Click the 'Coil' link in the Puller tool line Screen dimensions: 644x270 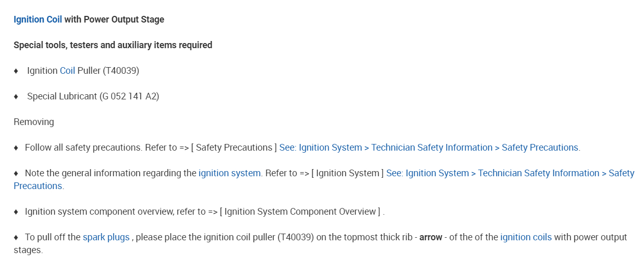coord(67,71)
